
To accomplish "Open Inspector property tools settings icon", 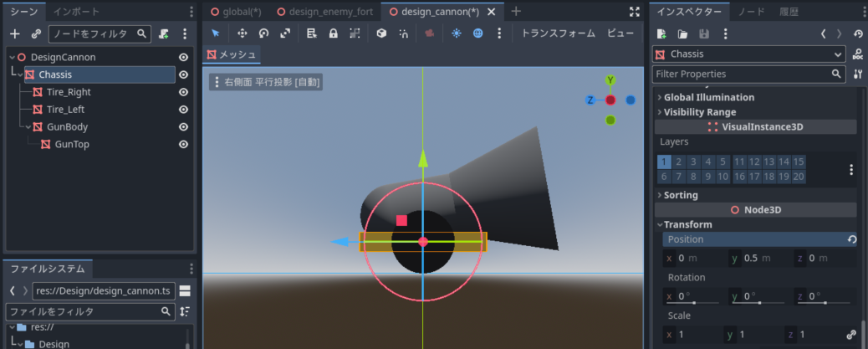I will [857, 74].
